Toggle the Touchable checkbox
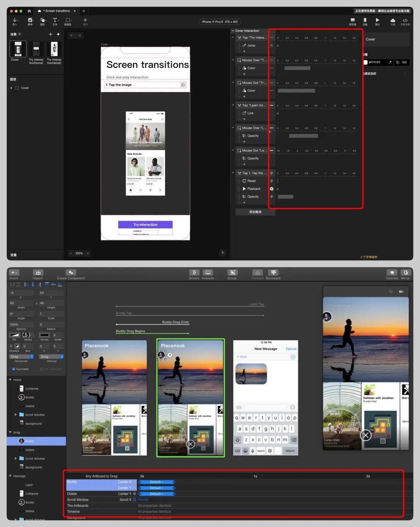This screenshot has height=527, width=420. tap(14, 369)
